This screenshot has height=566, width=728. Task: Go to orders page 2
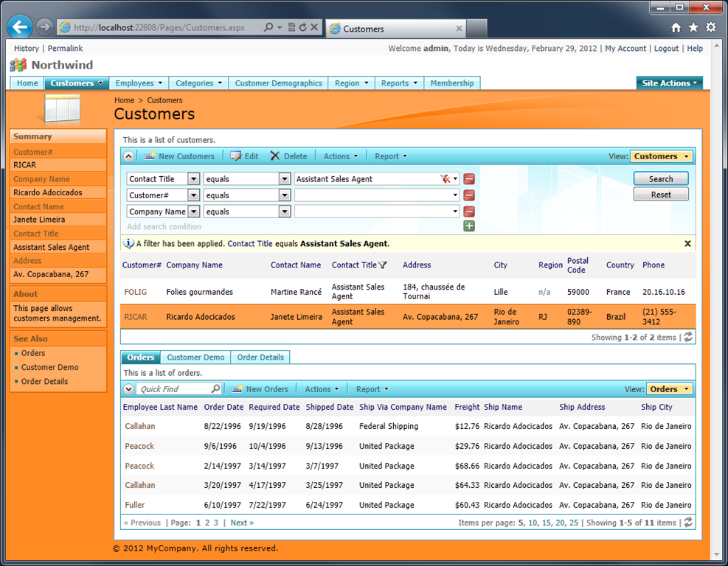(207, 523)
